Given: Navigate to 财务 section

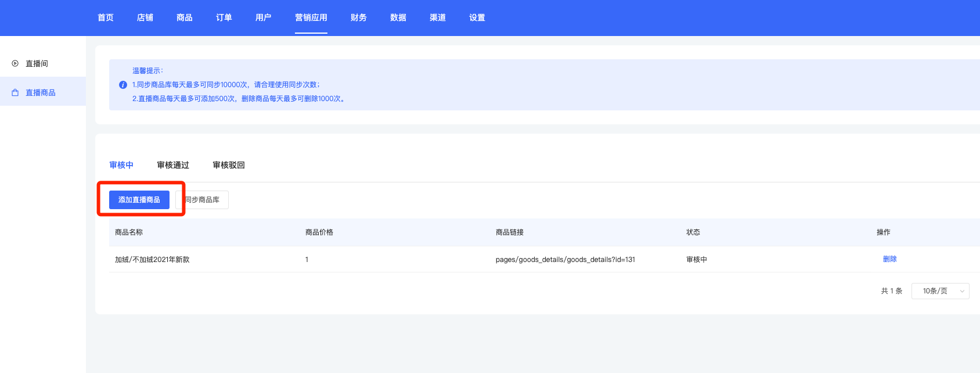Looking at the screenshot, I should coord(359,17).
